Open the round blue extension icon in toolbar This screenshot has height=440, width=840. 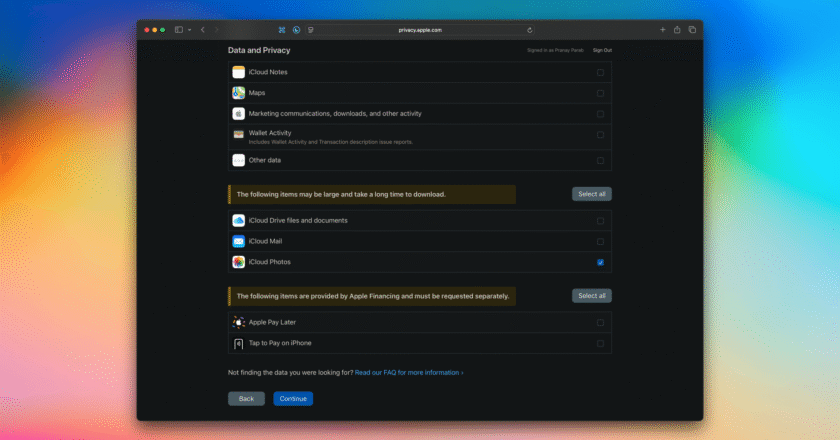(x=296, y=30)
